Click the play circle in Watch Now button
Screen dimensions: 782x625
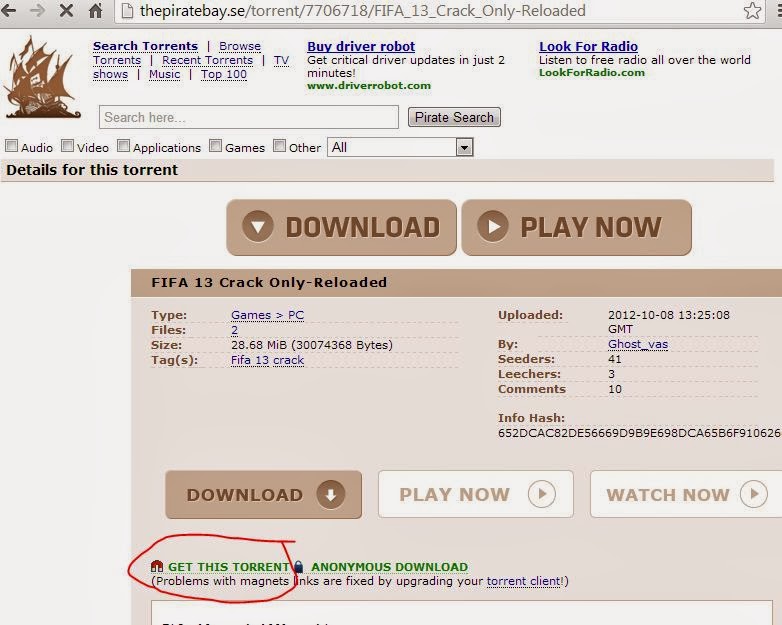754,494
